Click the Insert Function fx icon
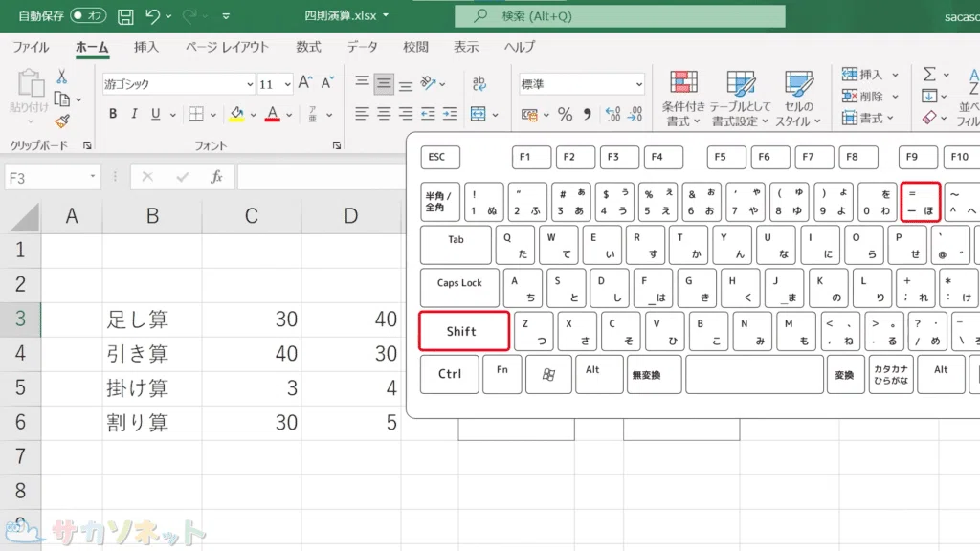The image size is (980, 551). 216,177
